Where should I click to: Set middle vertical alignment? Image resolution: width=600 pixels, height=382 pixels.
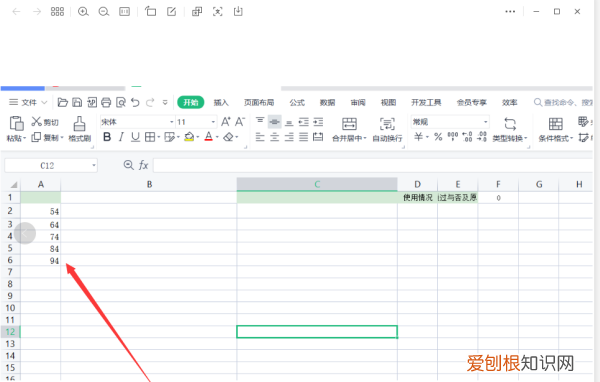coord(274,122)
